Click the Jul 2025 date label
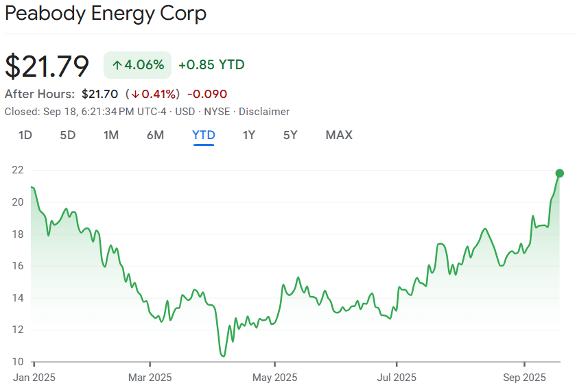This screenshot has width=577, height=392. pyautogui.click(x=397, y=377)
